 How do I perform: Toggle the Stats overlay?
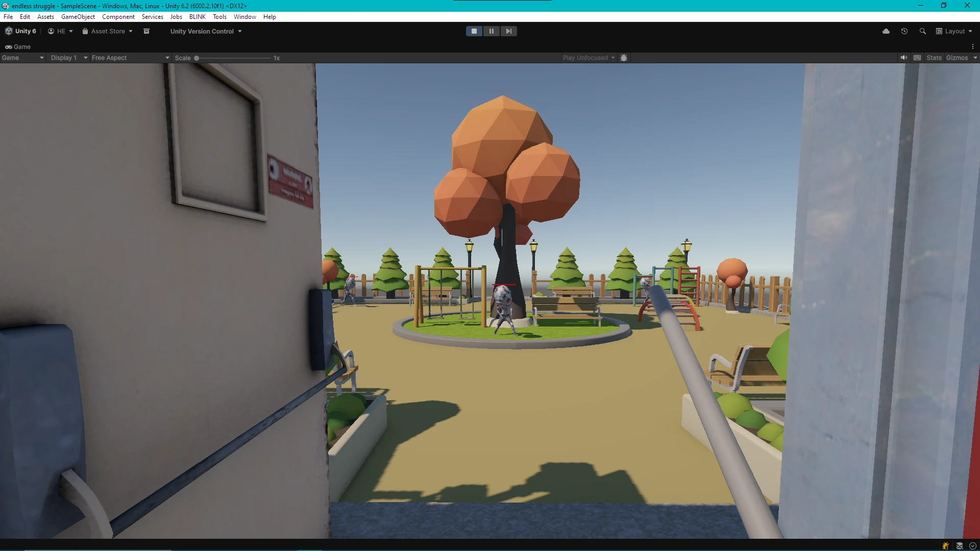(934, 58)
